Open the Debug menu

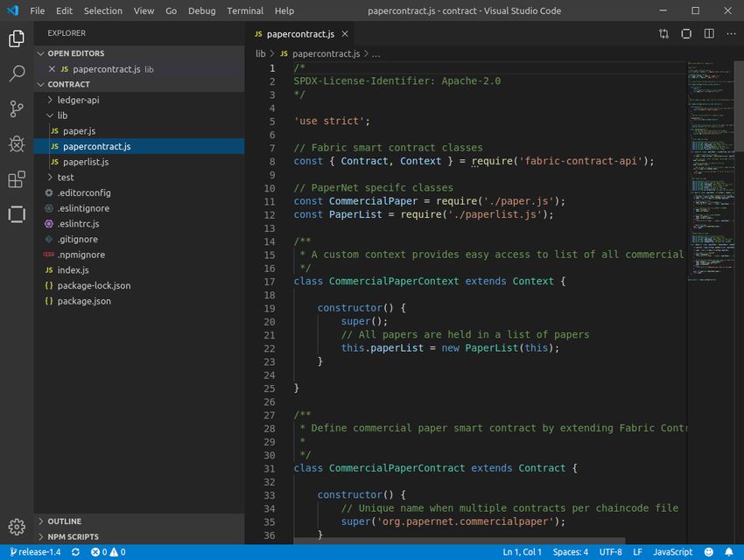tap(201, 10)
